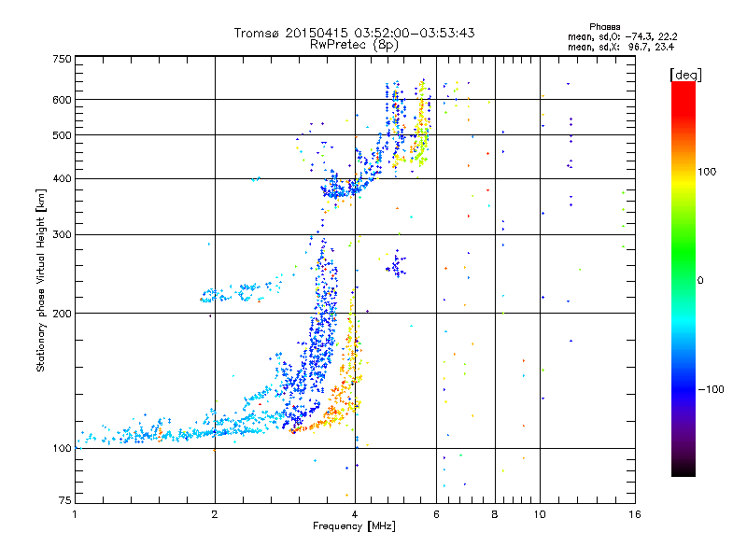Click frequency axis tick label '1'

coord(75,514)
